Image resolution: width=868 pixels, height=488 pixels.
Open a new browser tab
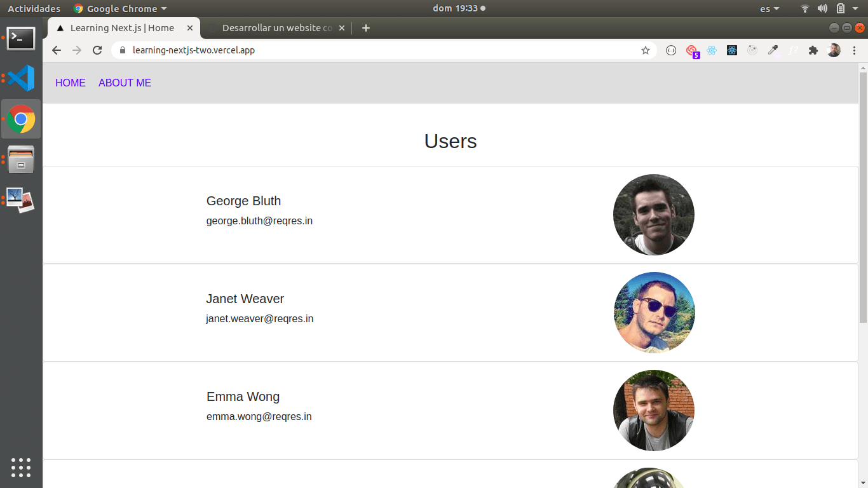tap(365, 28)
